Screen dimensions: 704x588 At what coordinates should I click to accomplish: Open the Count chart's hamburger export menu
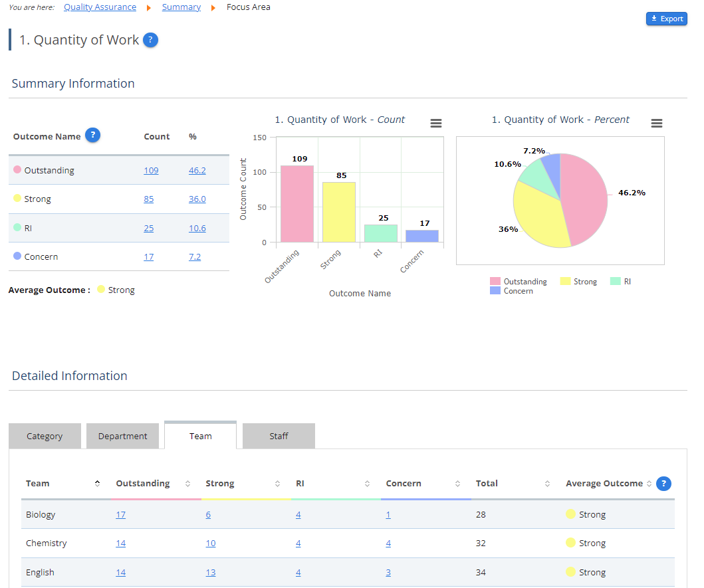tap(435, 123)
